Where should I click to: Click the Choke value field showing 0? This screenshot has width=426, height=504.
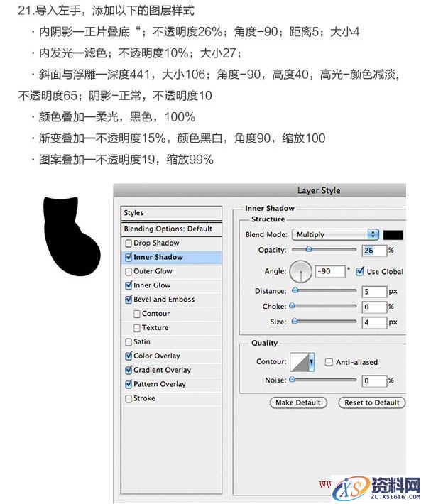(374, 307)
